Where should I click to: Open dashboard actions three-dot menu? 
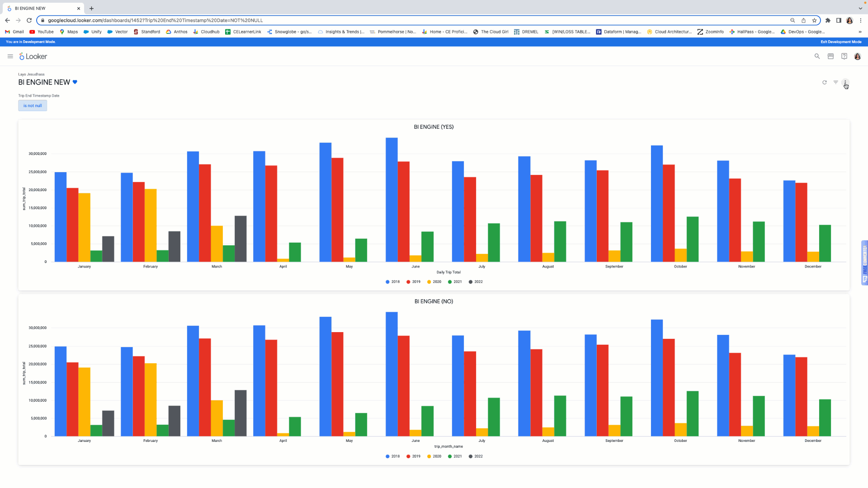click(x=845, y=82)
